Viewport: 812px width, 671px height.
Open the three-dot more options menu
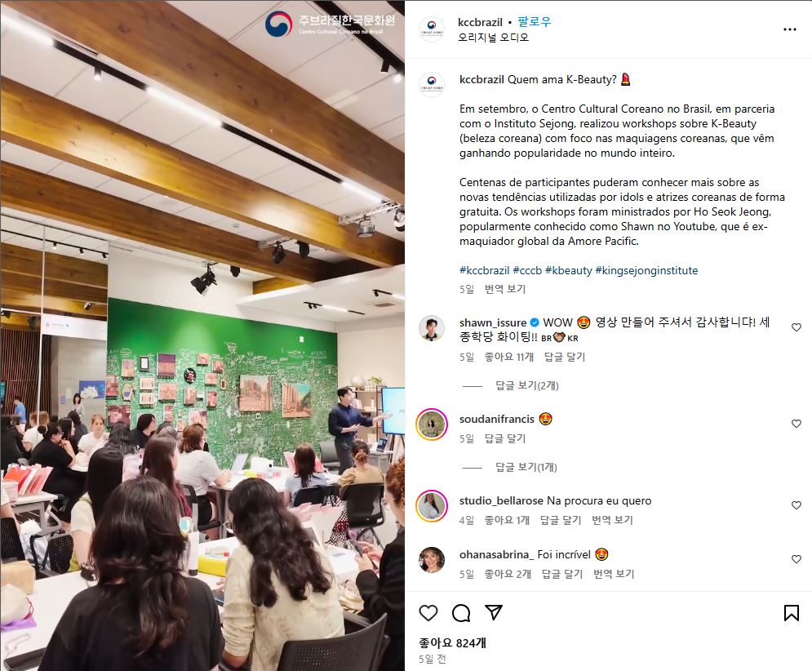coord(790,29)
